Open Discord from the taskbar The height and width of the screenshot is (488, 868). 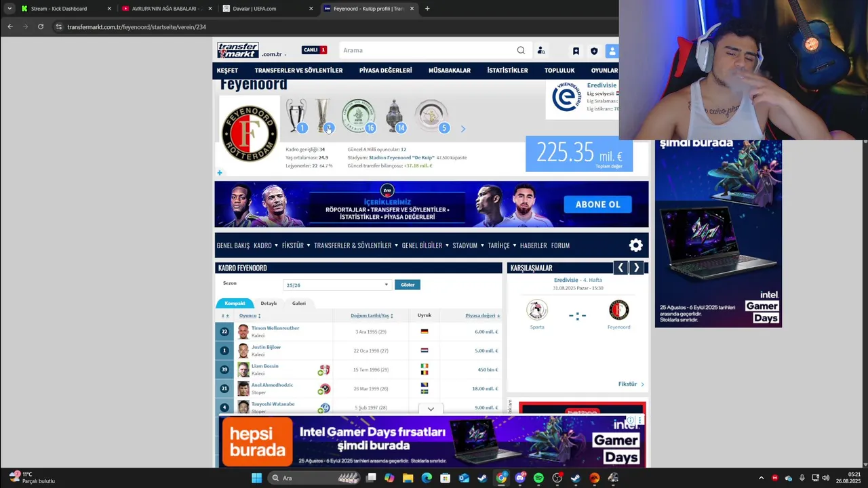point(520,478)
